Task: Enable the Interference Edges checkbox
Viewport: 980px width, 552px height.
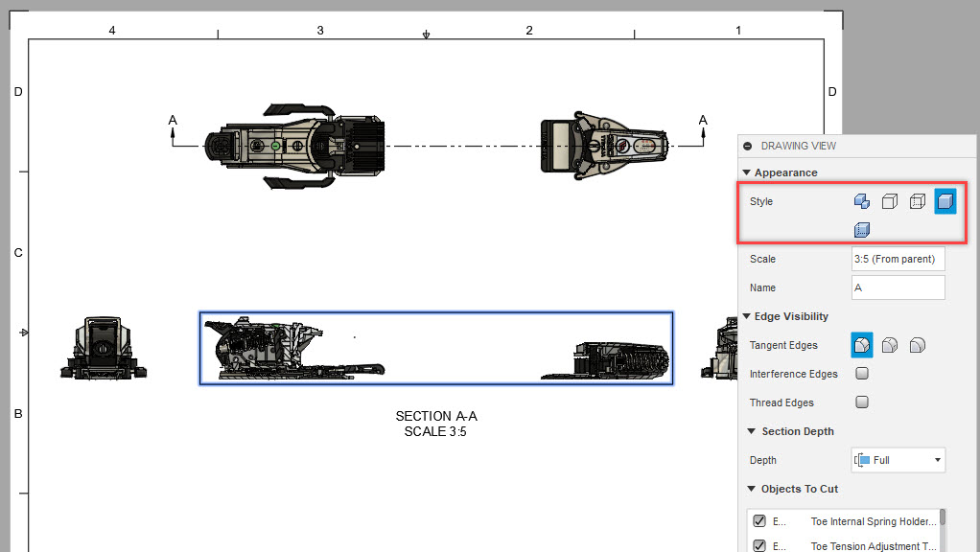Action: tap(861, 374)
